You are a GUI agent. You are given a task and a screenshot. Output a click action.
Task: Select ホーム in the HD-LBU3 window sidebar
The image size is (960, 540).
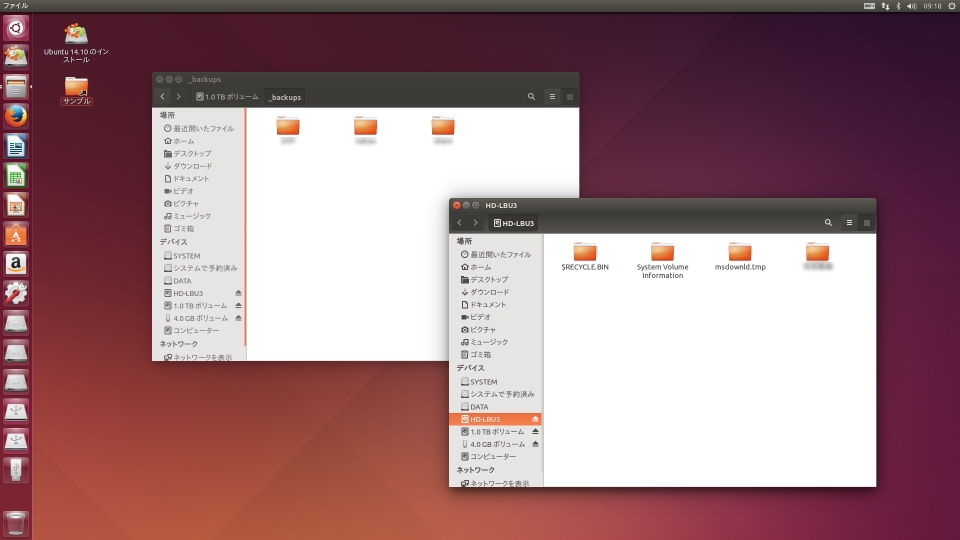click(x=496, y=267)
